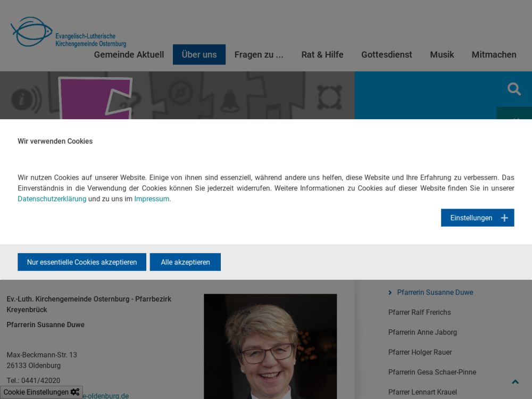This screenshot has width=532, height=399.
Task: Click the chevron before Pfarrerin Susanne Duwe
Action: (390, 293)
